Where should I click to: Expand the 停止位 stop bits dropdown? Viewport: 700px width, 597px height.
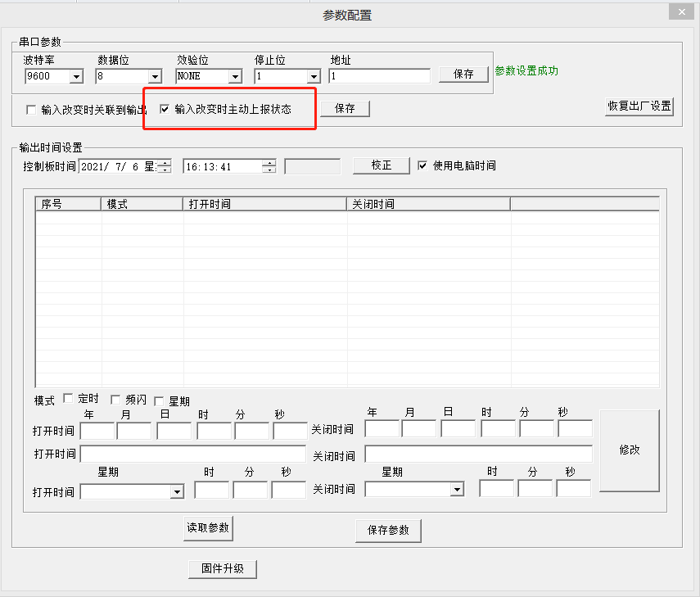tap(314, 77)
